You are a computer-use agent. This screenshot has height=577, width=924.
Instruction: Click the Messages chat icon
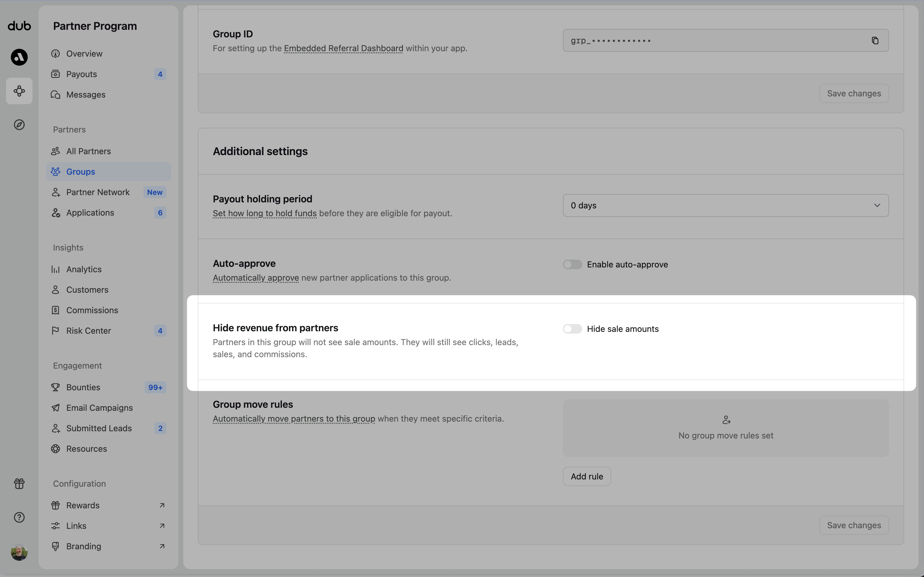(x=56, y=95)
